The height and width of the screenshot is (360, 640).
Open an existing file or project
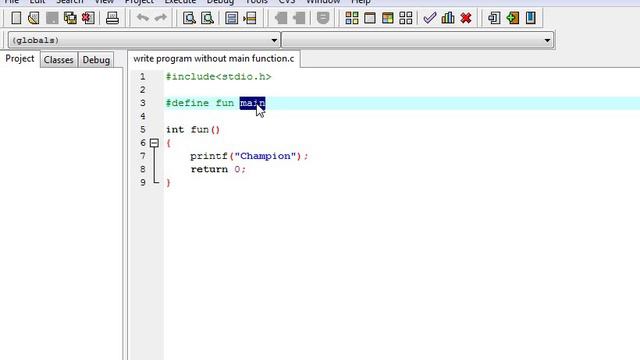[34, 18]
